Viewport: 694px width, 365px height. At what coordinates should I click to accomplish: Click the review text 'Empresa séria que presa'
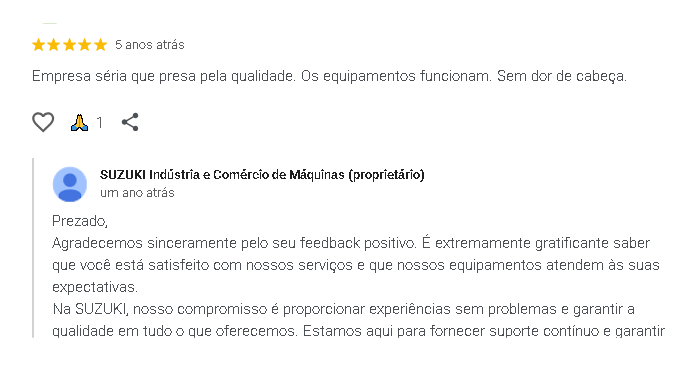pos(114,76)
